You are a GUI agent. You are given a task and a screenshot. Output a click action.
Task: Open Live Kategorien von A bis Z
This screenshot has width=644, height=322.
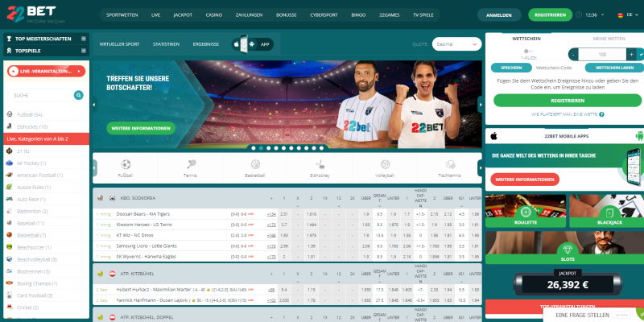pos(47,138)
